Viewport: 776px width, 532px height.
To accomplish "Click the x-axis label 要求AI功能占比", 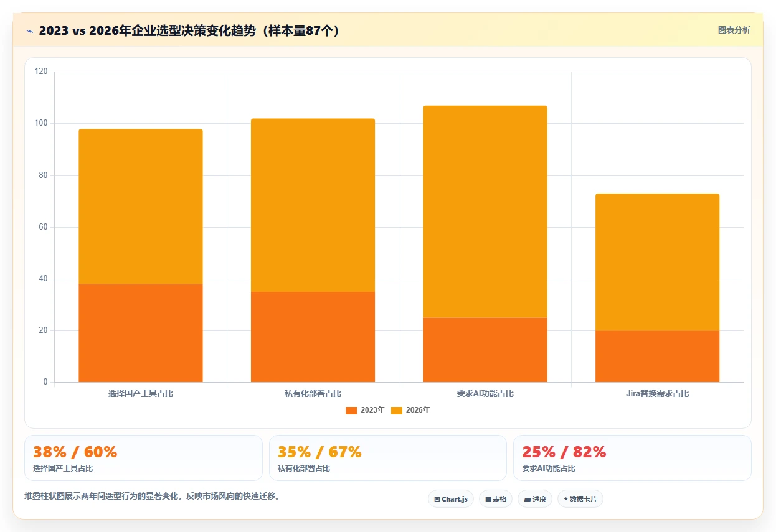I will [485, 394].
